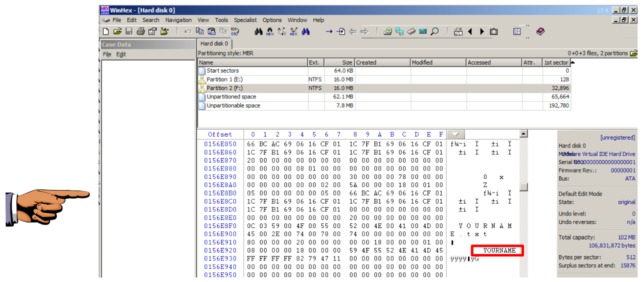This screenshot has width=644, height=282.
Task: Click the hex view scrollbar up arrow
Action: pyautogui.click(x=523, y=134)
